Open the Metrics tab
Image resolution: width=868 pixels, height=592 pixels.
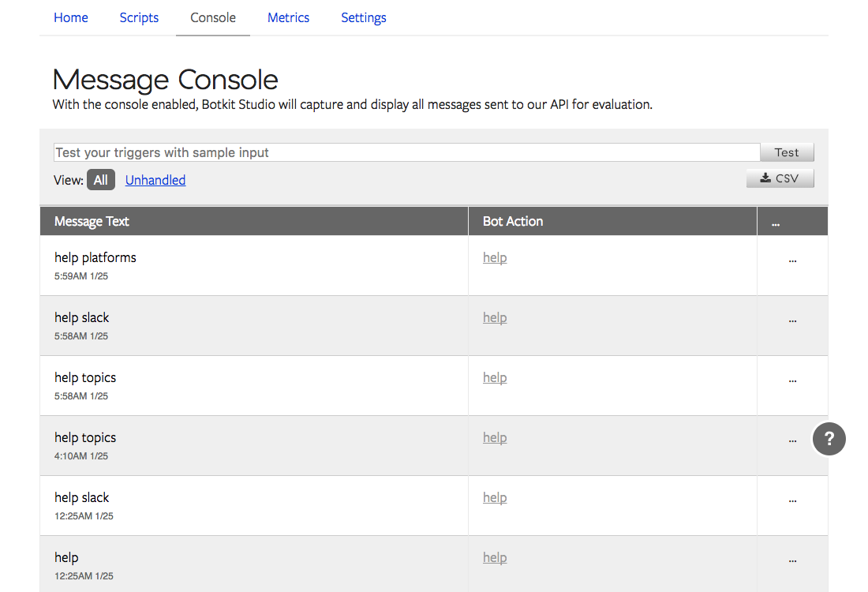pyautogui.click(x=288, y=17)
